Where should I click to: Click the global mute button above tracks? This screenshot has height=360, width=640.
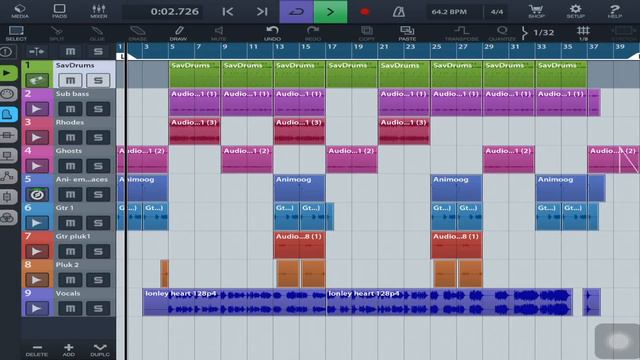coord(70,51)
